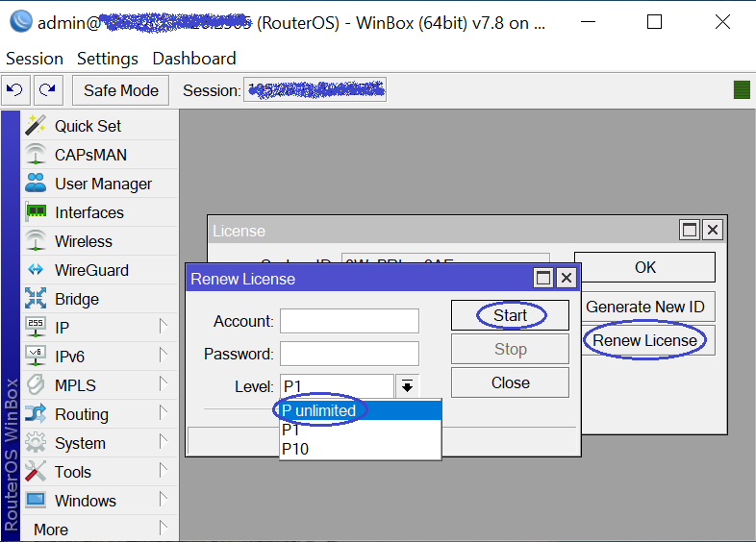Select P unlimited from Level list

[361, 410]
